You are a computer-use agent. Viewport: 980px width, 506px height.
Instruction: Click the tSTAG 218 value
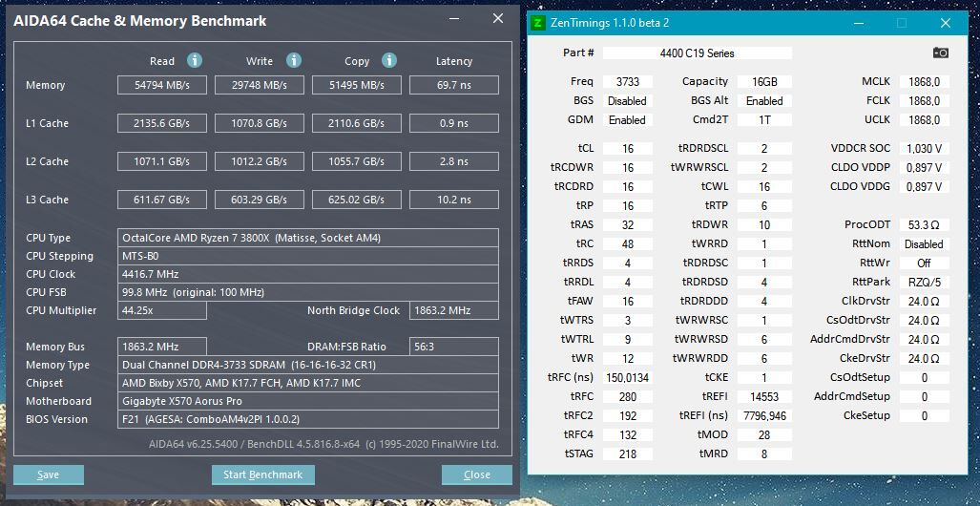coord(628,454)
